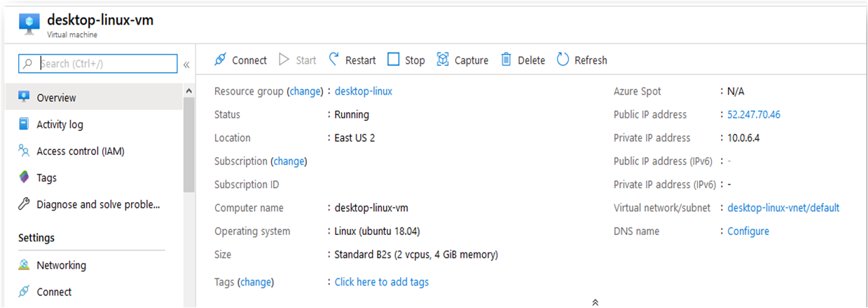This screenshot has width=868, height=308.
Task: Click the Stop toolbar button label
Action: (x=415, y=60)
